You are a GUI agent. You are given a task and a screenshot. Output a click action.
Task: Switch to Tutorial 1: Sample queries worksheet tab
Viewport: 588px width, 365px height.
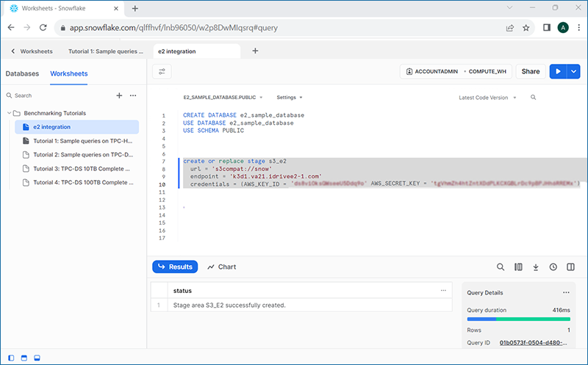106,51
